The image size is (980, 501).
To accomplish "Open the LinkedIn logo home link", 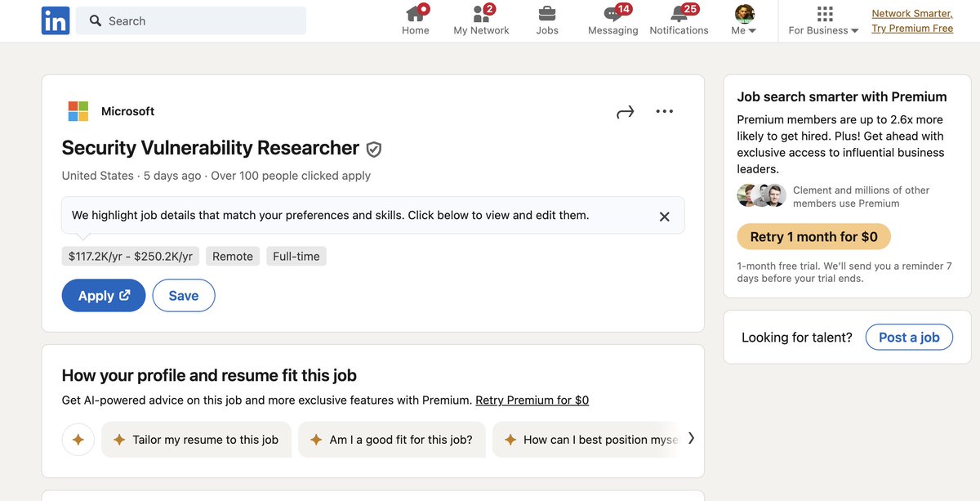I will 56,20.
